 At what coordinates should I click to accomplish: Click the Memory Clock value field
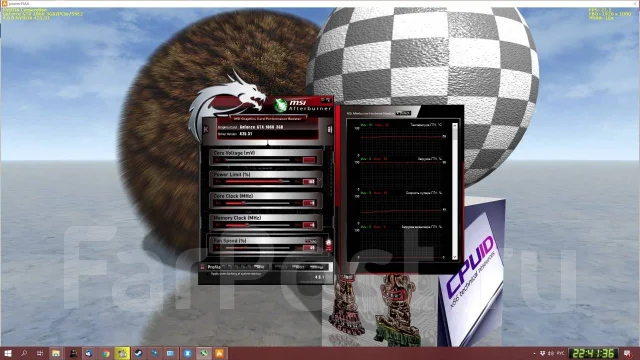click(309, 225)
